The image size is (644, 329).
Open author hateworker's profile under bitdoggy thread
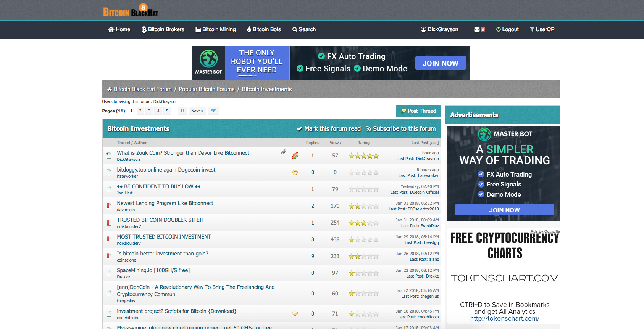pyautogui.click(x=128, y=176)
